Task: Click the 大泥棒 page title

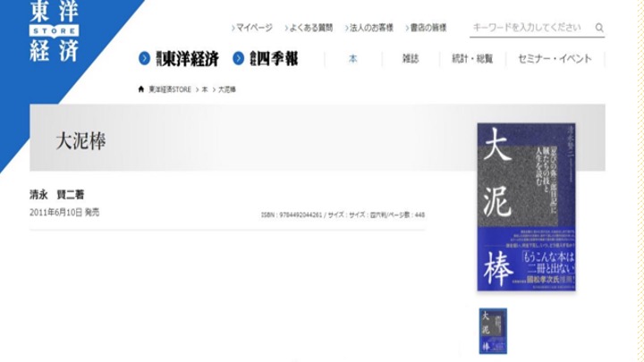Action: [x=80, y=141]
